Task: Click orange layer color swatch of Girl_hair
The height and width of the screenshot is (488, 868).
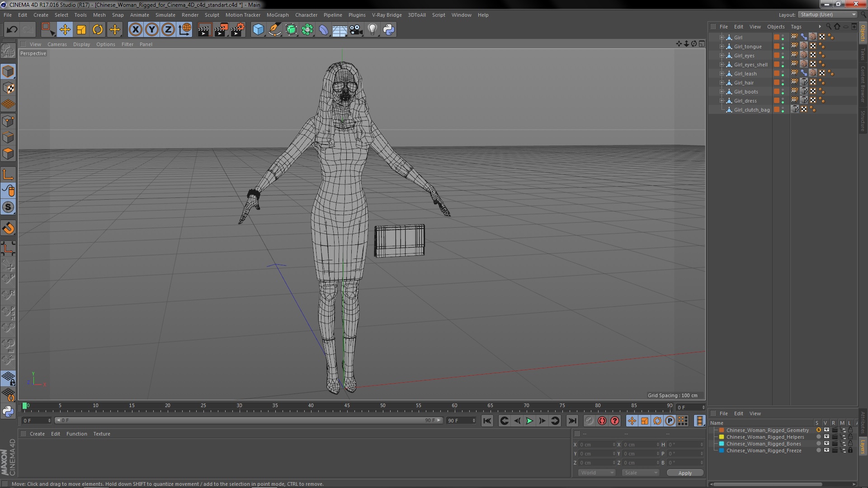Action: point(776,83)
